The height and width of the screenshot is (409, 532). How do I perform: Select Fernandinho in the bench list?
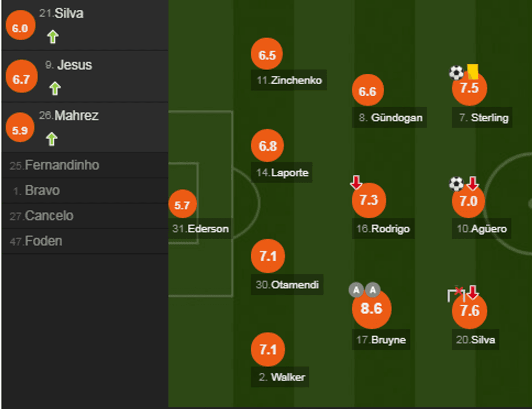(62, 165)
